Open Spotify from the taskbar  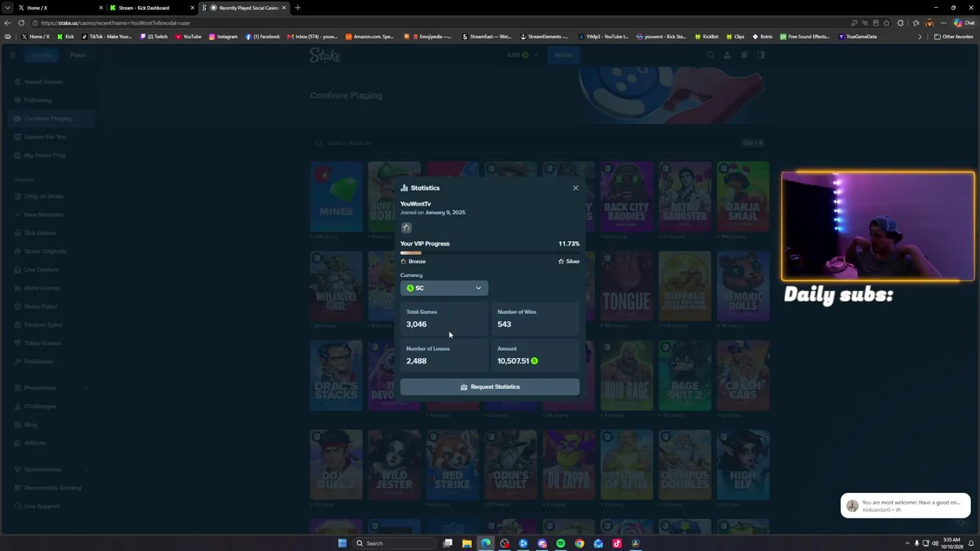point(560,543)
